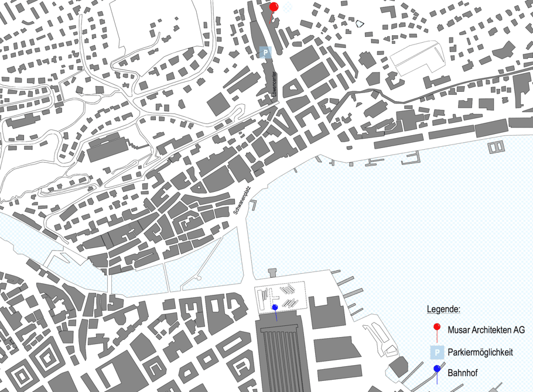
Task: Click the parking P icon on map
Action: [x=265, y=53]
